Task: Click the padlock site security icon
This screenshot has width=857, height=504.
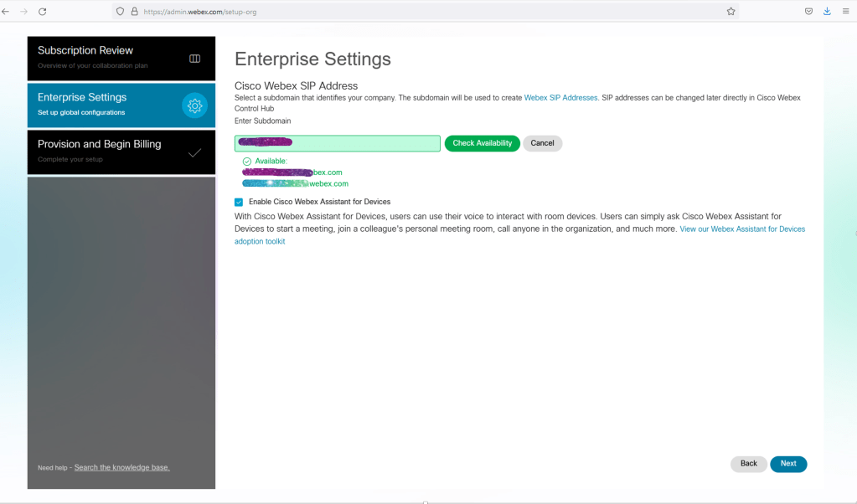Action: coord(134,12)
